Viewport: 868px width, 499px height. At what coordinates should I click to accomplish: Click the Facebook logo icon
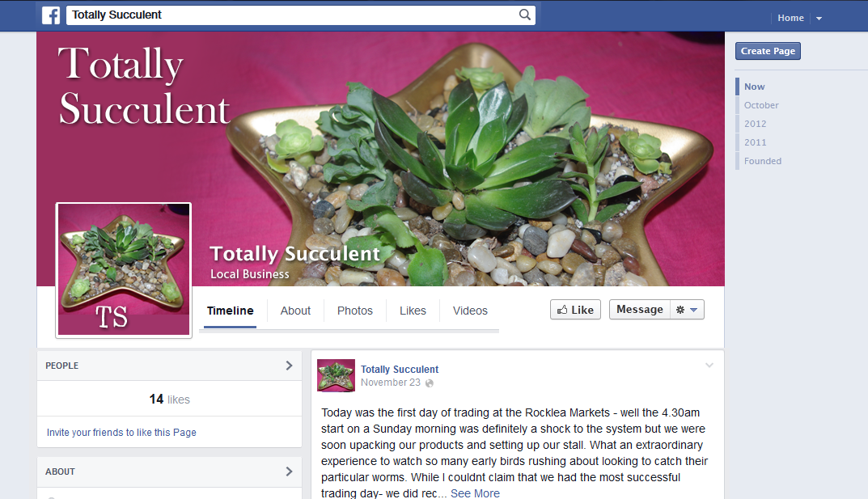[51, 15]
